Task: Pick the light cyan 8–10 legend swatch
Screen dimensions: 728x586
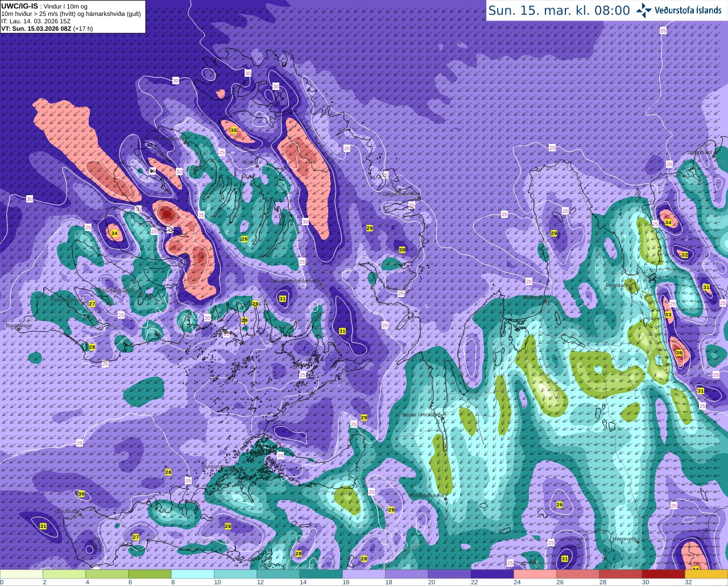Action: [x=193, y=574]
